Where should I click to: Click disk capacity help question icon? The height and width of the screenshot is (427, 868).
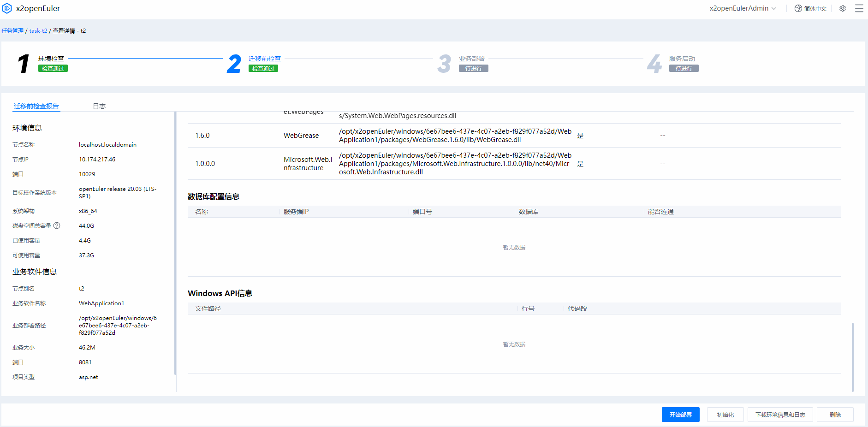click(57, 225)
